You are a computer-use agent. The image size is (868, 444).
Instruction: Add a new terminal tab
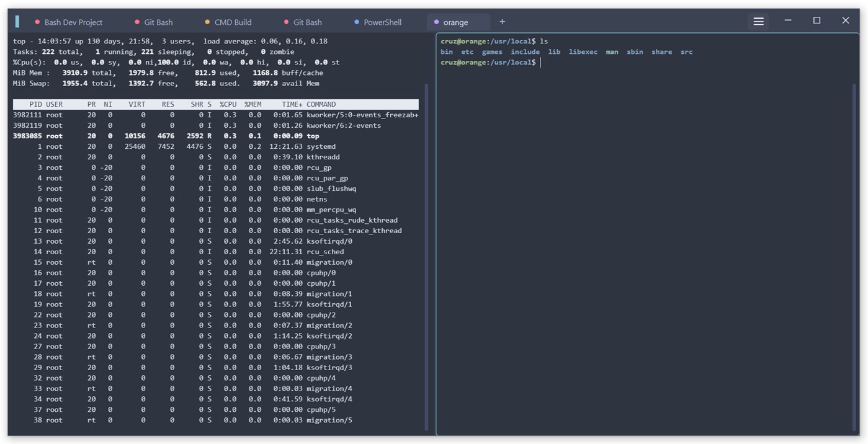(x=503, y=22)
